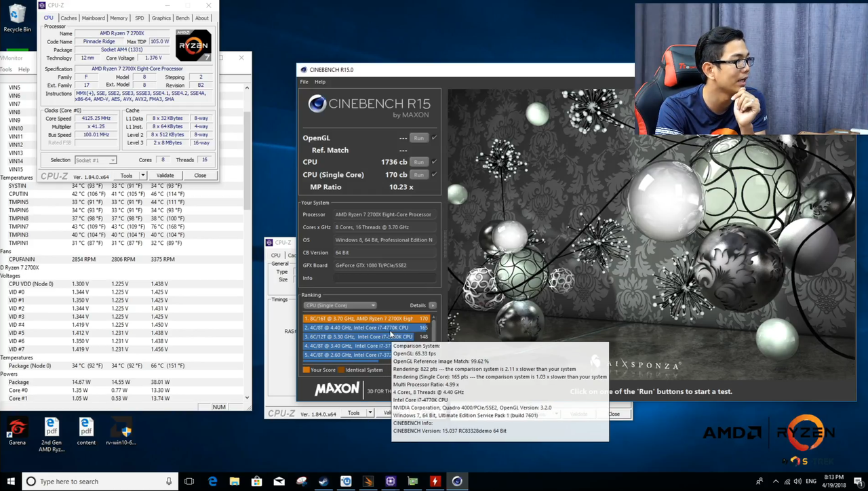Viewport: 868px width, 491px height.
Task: Select ranking entry AMD Ryzen 7 2700X
Action: tap(366, 318)
